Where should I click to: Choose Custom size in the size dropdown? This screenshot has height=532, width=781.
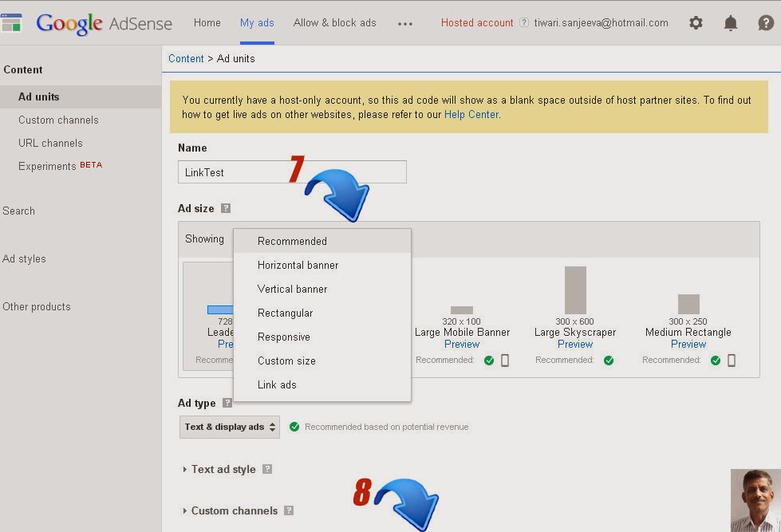322,361
